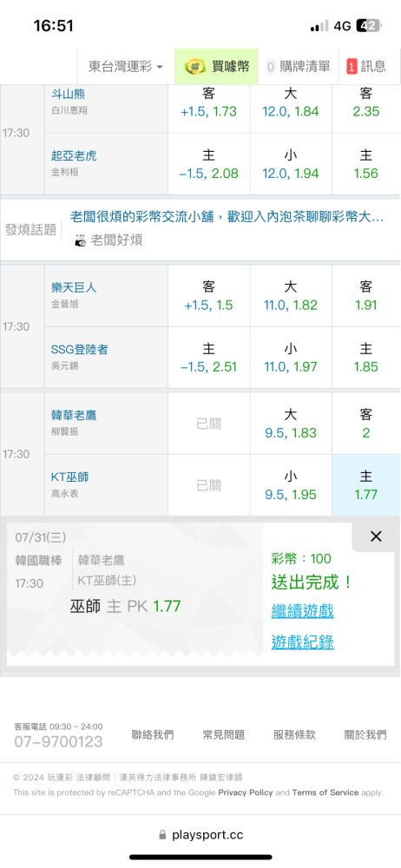The height and width of the screenshot is (868, 401).
Task: Open the KT巫師 team link
Action: (69, 477)
